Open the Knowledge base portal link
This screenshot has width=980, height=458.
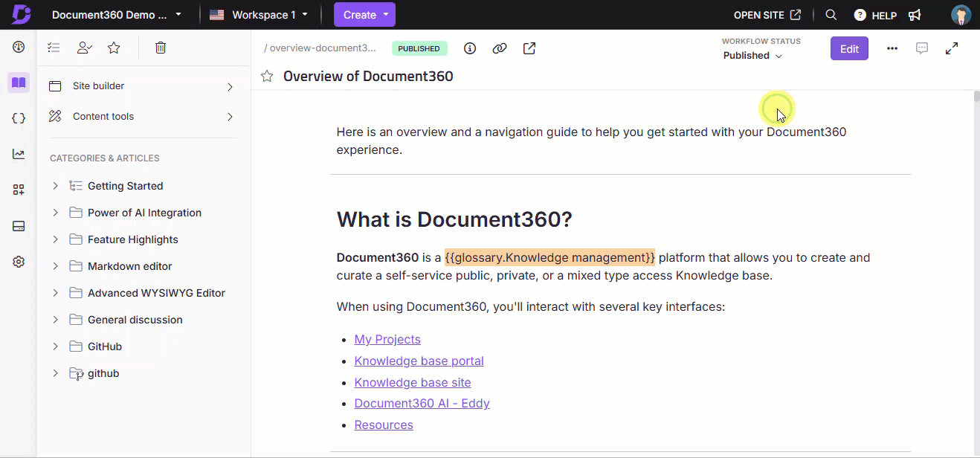click(x=419, y=361)
